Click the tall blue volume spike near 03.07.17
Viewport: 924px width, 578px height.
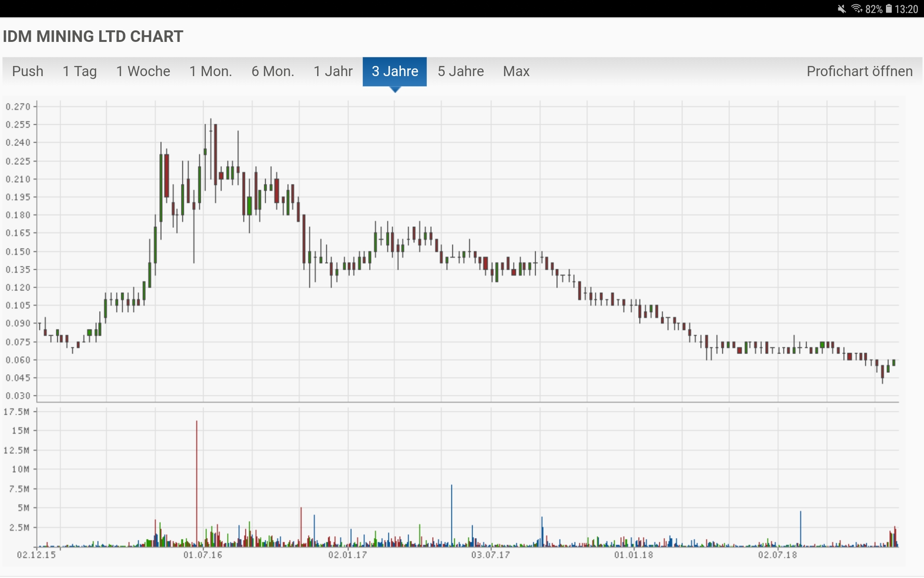click(451, 515)
